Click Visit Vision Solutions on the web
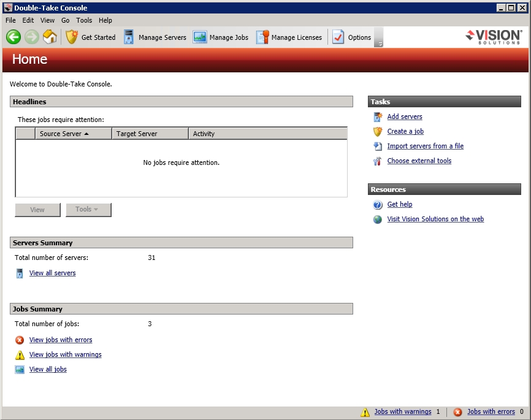The image size is (531, 420). (435, 219)
